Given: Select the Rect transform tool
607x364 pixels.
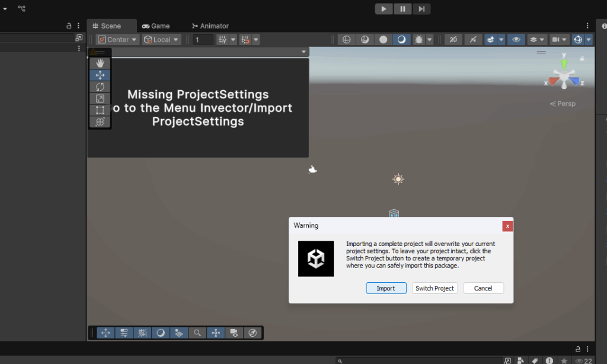Looking at the screenshot, I should point(100,110).
